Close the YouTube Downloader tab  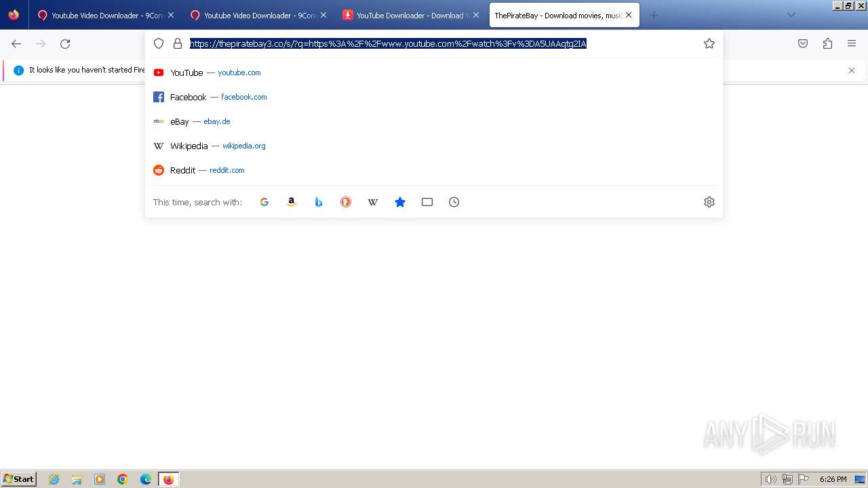point(476,15)
